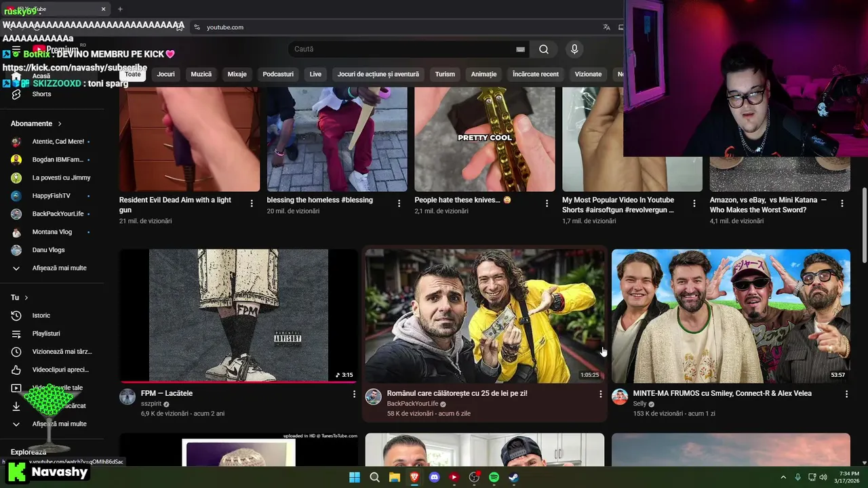868x488 pixels.
Task: Open options menu for Resident Evil Dead Aim short
Action: 252,203
